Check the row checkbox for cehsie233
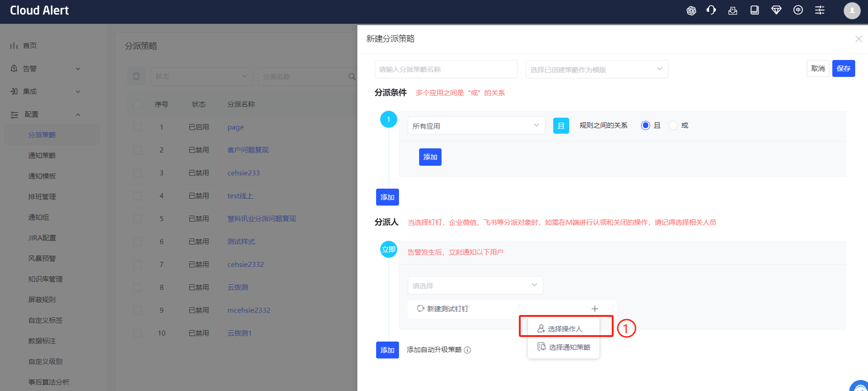 point(137,173)
